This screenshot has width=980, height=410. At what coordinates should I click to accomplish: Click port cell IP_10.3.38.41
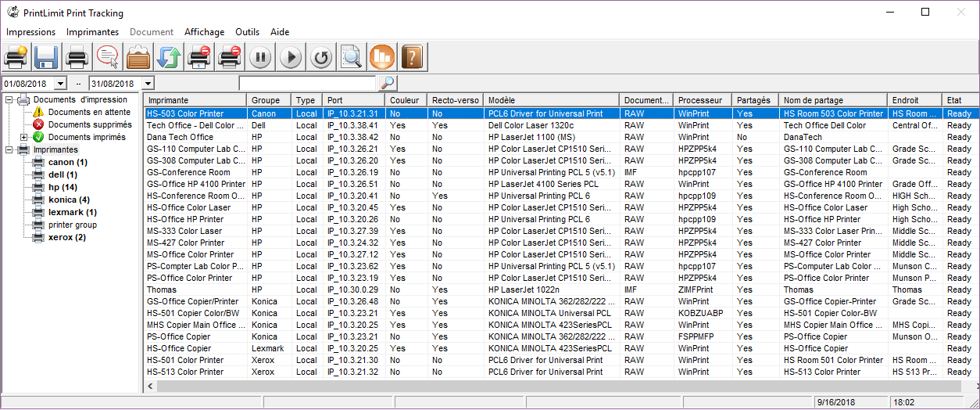point(352,125)
